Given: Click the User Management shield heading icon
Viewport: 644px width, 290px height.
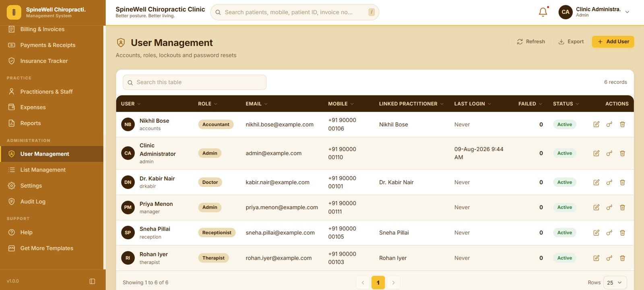Looking at the screenshot, I should [x=121, y=43].
